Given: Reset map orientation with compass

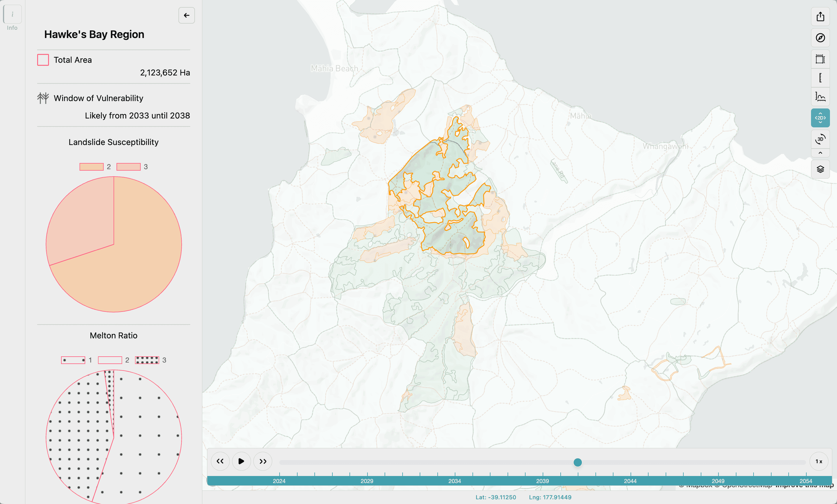Looking at the screenshot, I should [x=820, y=38].
